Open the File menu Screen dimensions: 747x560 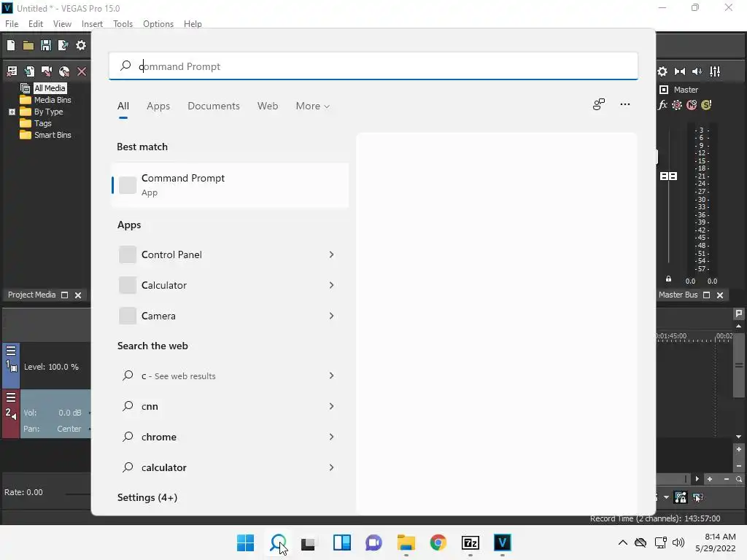point(12,24)
